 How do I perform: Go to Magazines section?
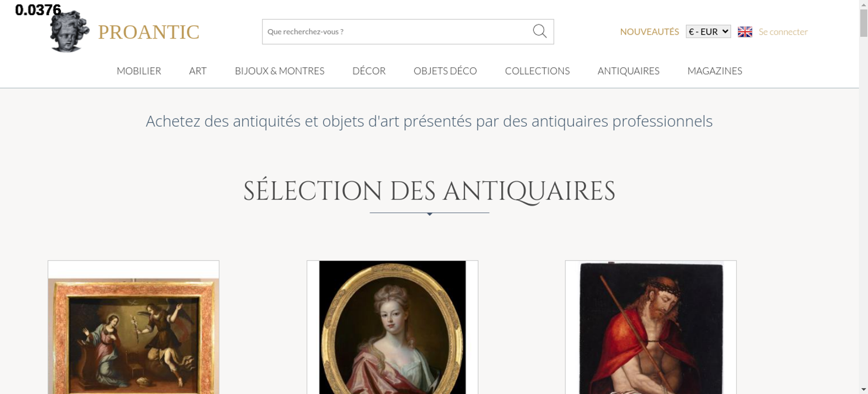(714, 71)
